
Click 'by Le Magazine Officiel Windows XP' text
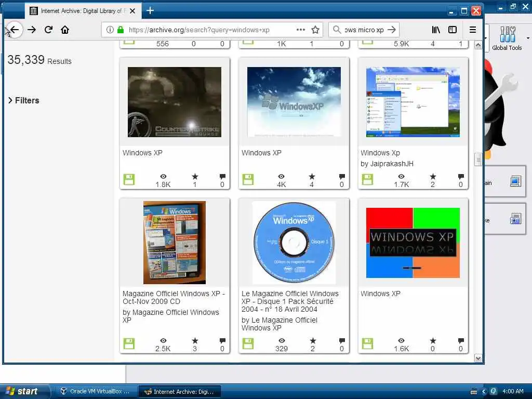pyautogui.click(x=279, y=324)
